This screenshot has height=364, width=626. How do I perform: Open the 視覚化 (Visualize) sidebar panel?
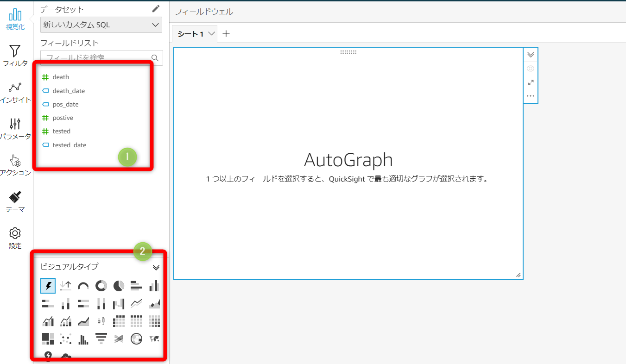coord(15,19)
